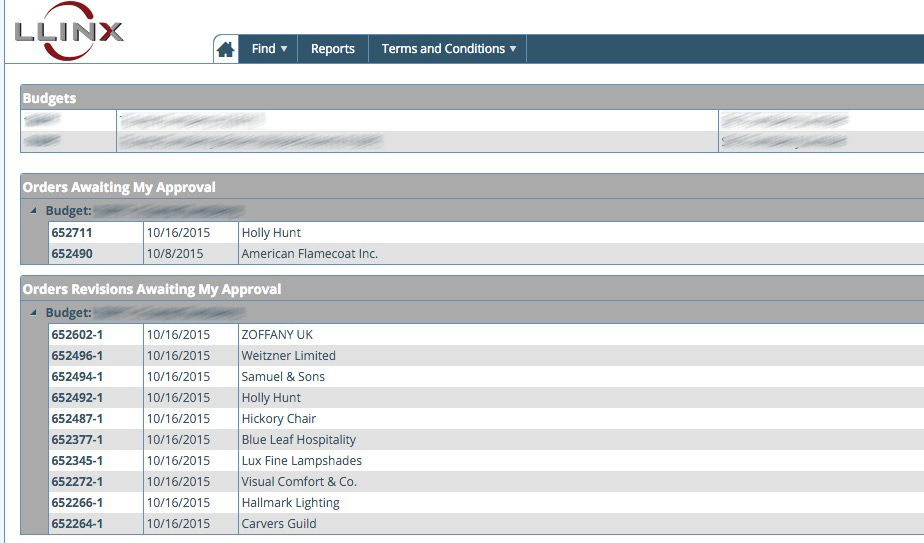Open the Reports menu item
Image resolution: width=924 pixels, height=543 pixels.
(x=333, y=49)
